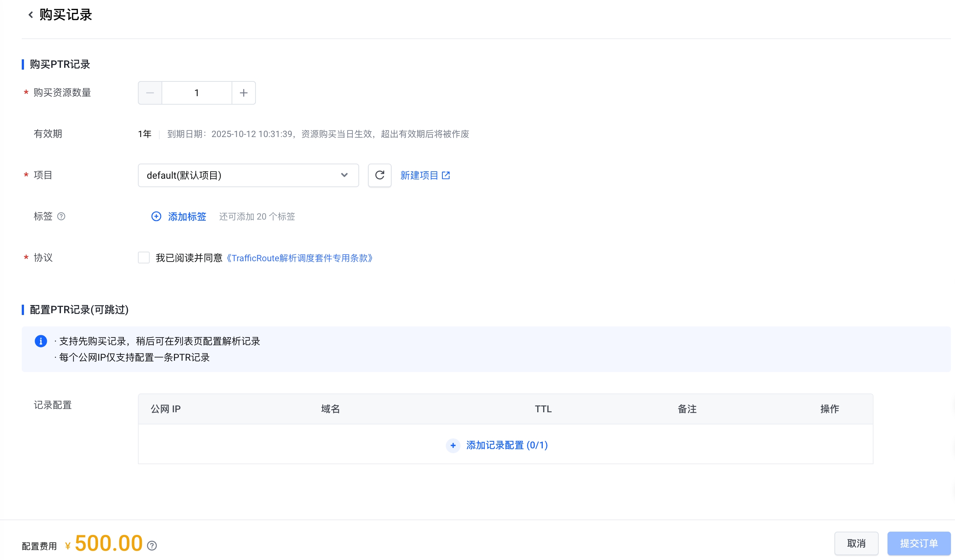
Task: Click the 配置PTR记录(可跳过) section heading
Action: pyautogui.click(x=79, y=310)
